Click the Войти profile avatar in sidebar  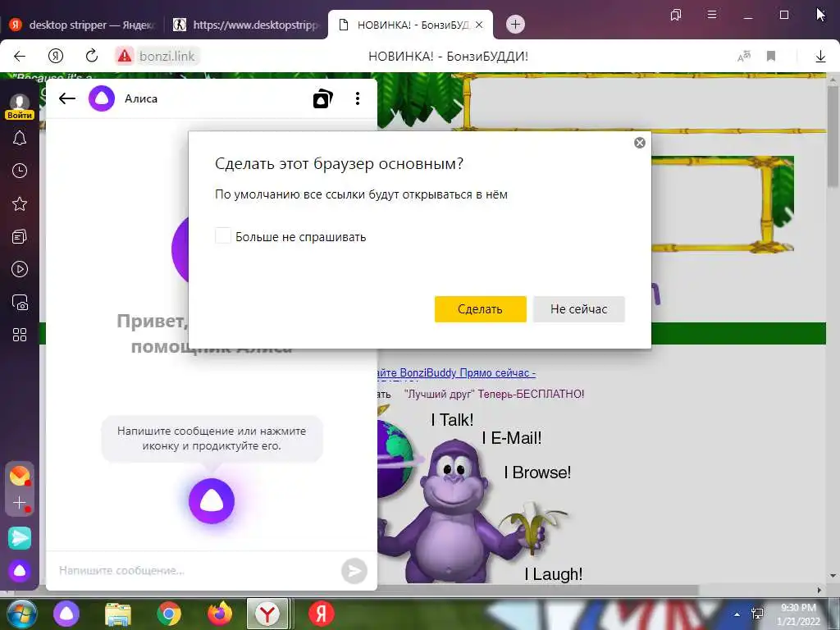[x=20, y=105]
